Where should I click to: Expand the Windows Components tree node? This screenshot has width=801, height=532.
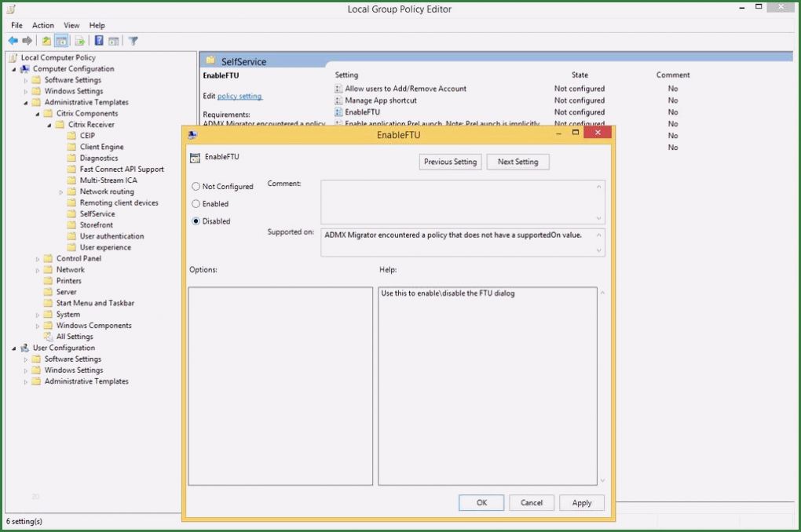click(38, 326)
